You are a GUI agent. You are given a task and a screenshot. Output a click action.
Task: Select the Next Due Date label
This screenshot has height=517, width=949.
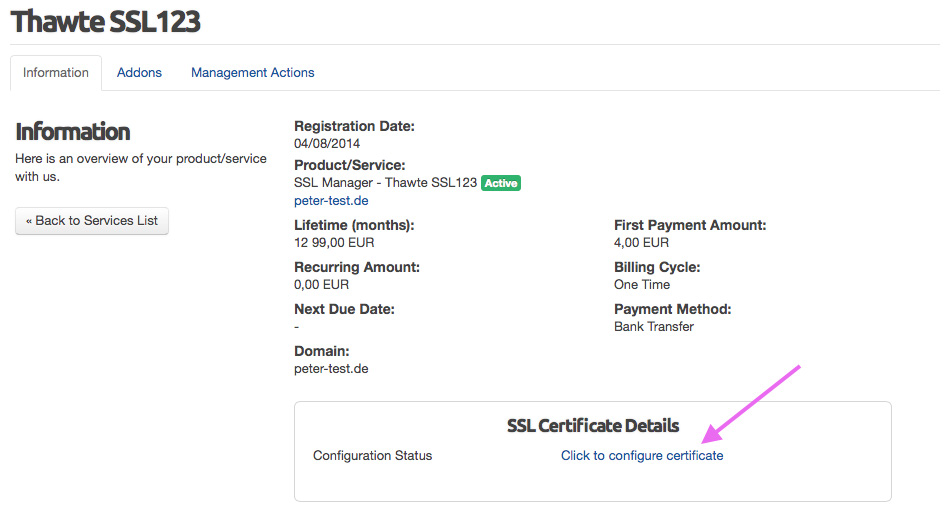344,309
